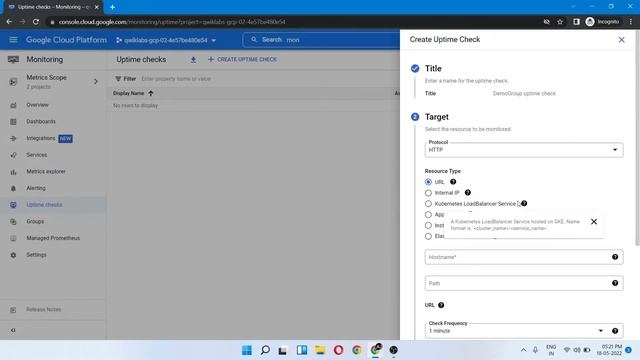640x360 pixels.
Task: Click the CREATE UPTIME CHECK button
Action: pos(242,60)
